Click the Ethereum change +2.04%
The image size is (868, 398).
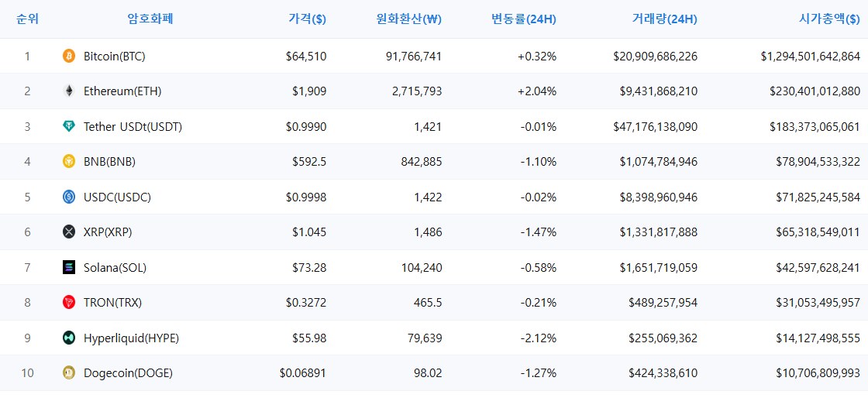click(537, 91)
